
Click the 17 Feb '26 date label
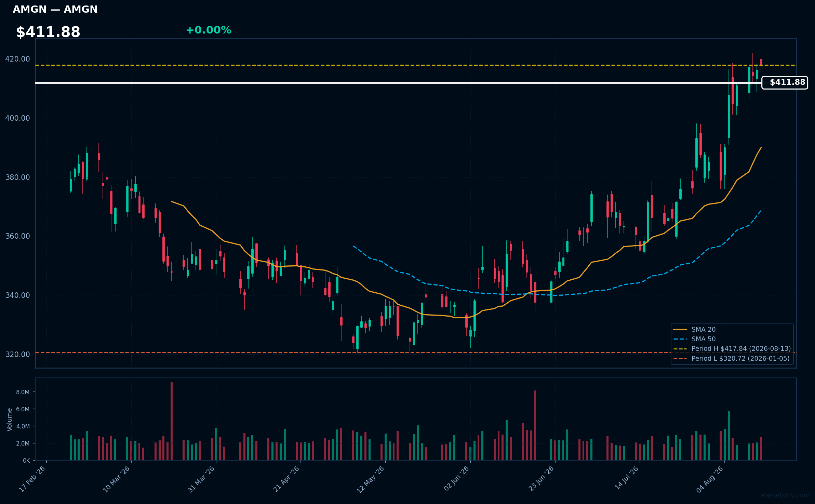coord(32,479)
